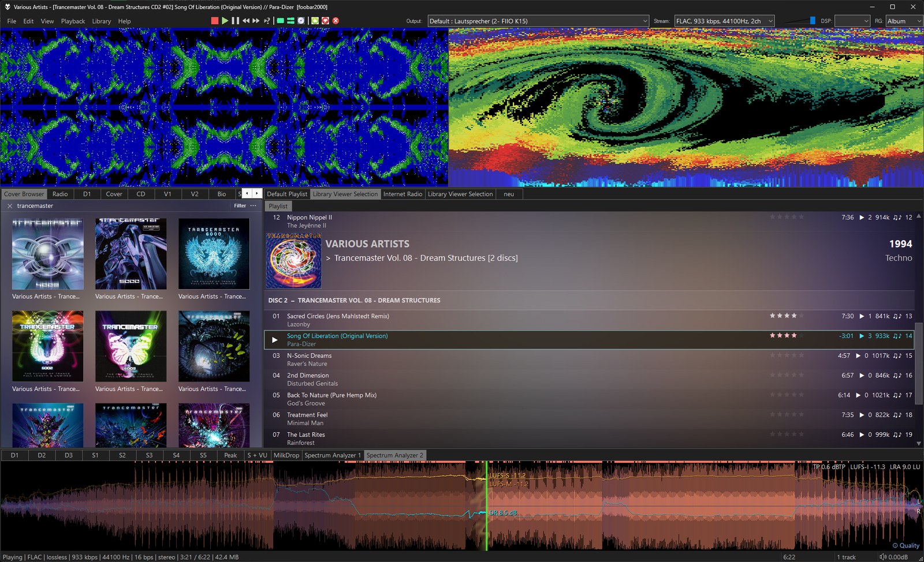Click the green Play button in toolbar

point(225,21)
